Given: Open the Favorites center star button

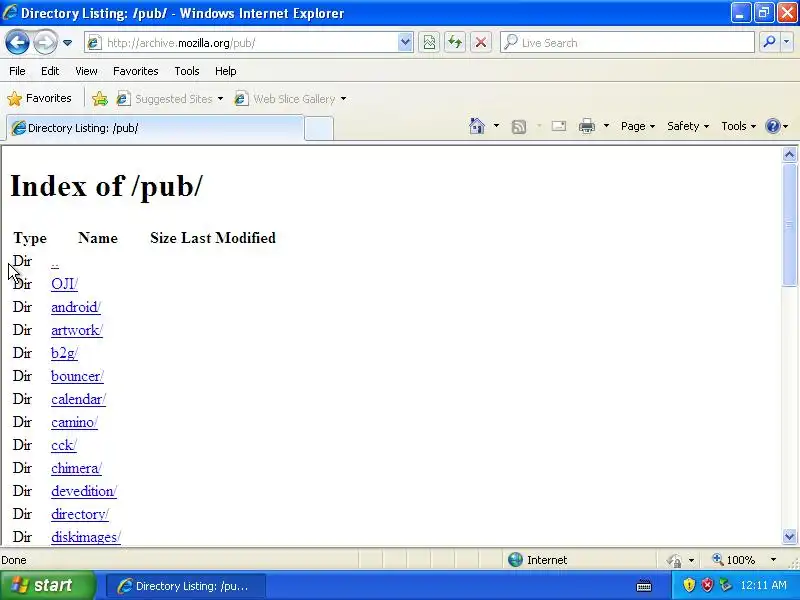Looking at the screenshot, I should tap(39, 98).
